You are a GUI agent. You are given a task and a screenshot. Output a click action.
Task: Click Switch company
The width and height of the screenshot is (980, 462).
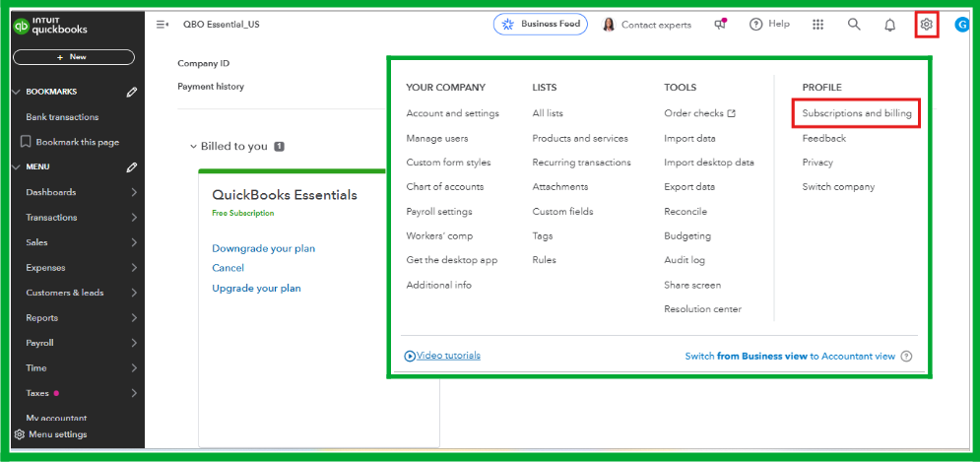[838, 187]
